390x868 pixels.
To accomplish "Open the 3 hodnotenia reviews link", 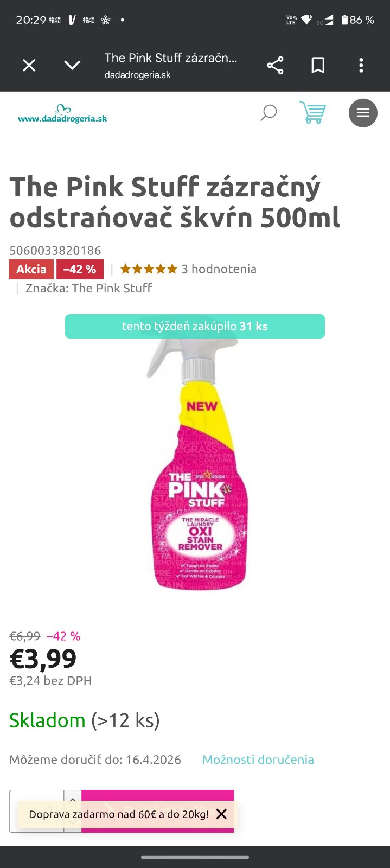I will [x=219, y=269].
